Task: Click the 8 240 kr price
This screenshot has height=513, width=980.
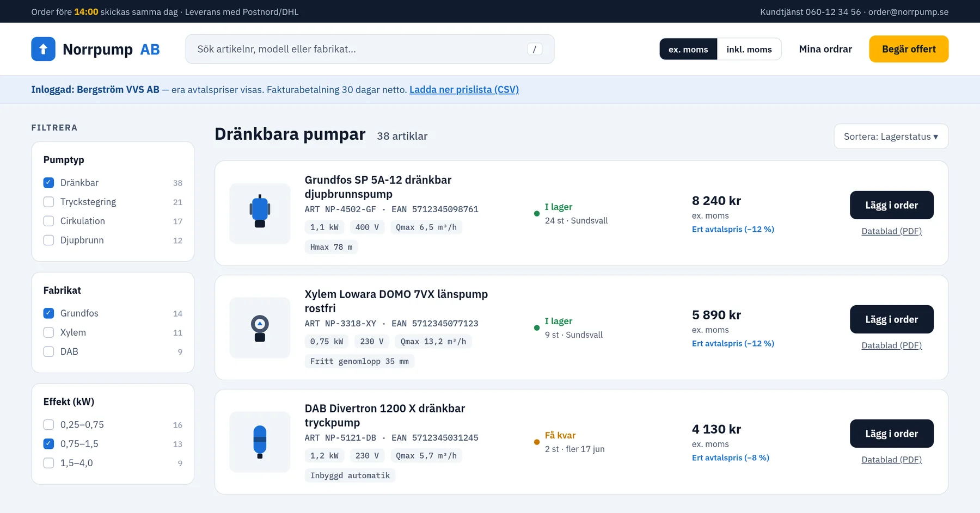Action: tap(716, 201)
